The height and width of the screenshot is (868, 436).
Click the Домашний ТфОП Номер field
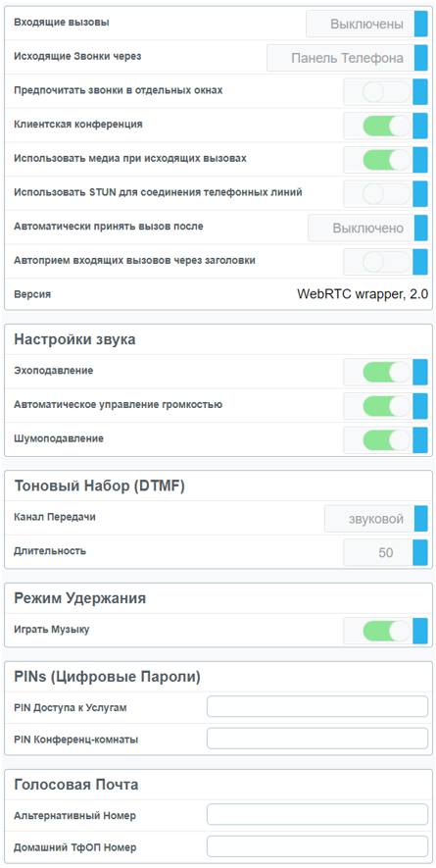317,846
